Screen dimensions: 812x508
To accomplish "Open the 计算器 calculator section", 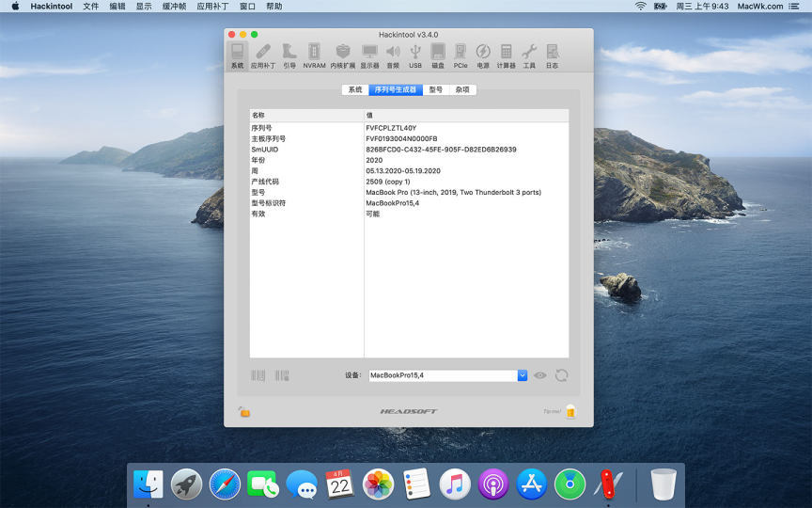I will (x=507, y=56).
